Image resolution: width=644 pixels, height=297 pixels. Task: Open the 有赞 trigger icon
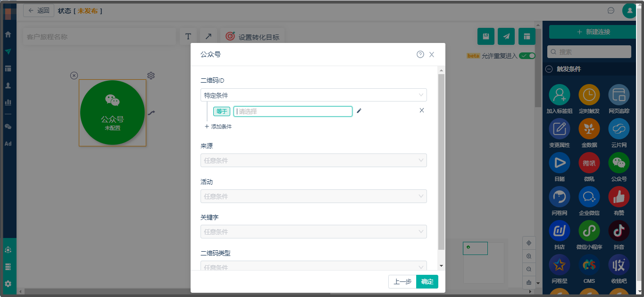coord(619,197)
